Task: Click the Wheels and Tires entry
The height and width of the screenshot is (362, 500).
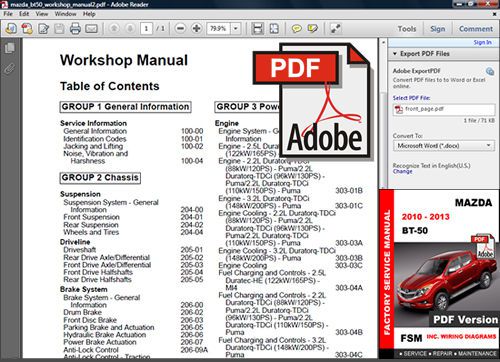Action: coord(91,232)
